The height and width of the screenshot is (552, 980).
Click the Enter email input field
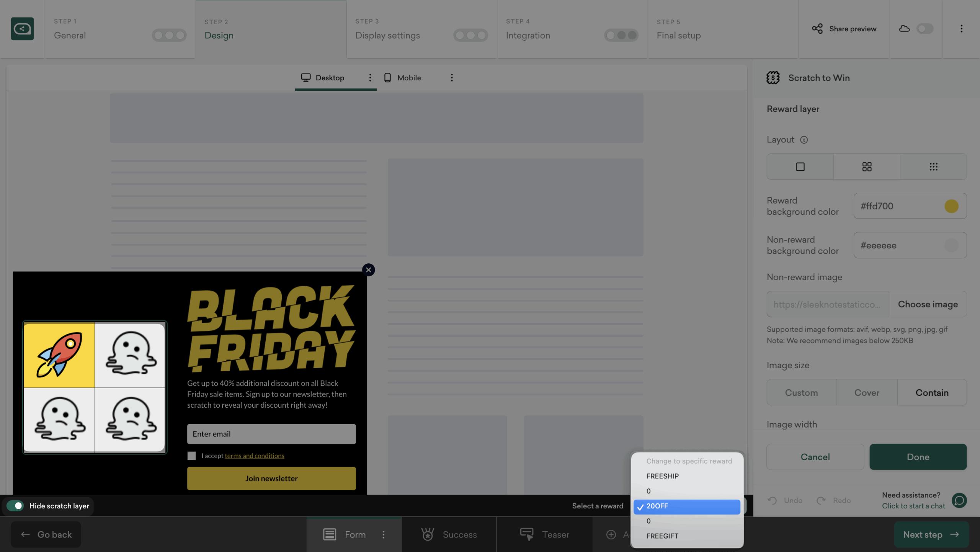pos(271,434)
